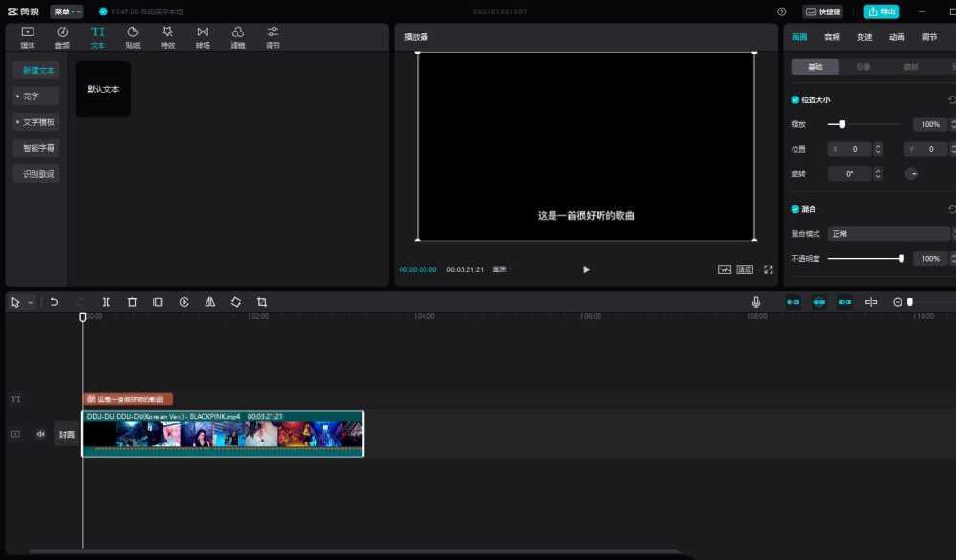Open the 混合模式 blend mode dropdown

coord(889,233)
